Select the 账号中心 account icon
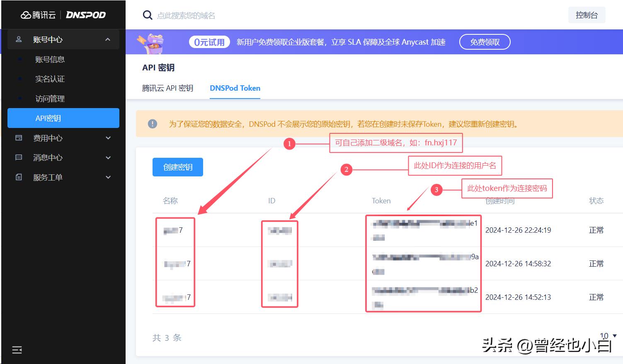Viewport: 623px width, 364px height. click(x=19, y=39)
